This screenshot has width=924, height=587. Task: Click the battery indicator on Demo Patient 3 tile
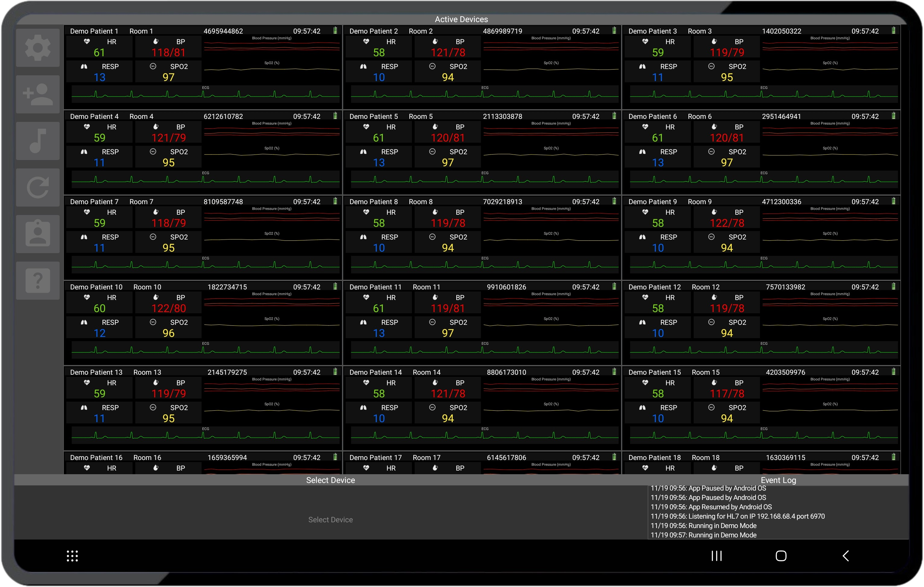[x=894, y=31]
